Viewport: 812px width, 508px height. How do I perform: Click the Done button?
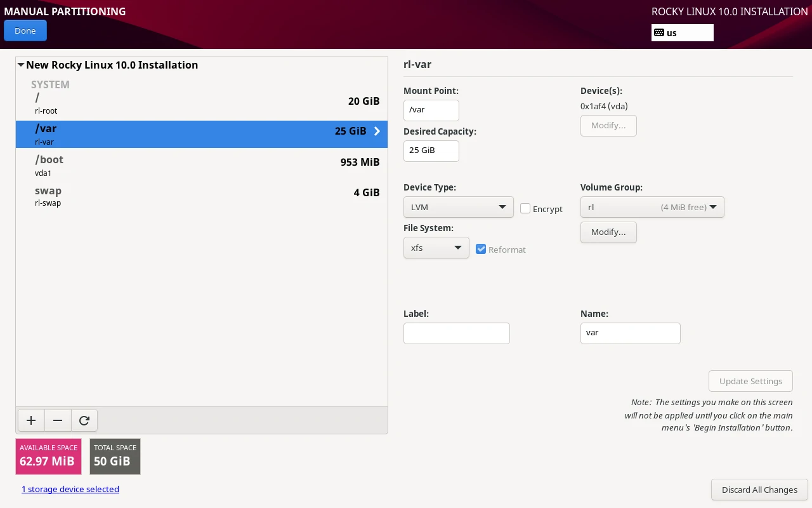coord(25,30)
